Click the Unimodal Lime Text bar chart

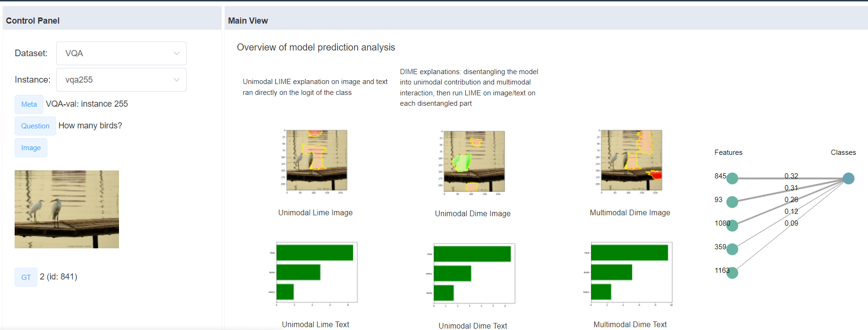click(x=315, y=274)
